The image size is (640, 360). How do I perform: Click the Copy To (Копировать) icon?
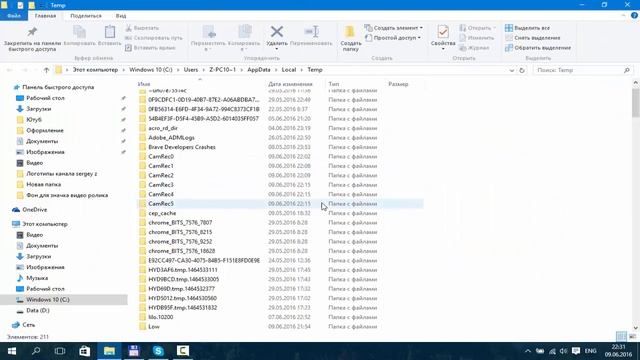(244, 32)
